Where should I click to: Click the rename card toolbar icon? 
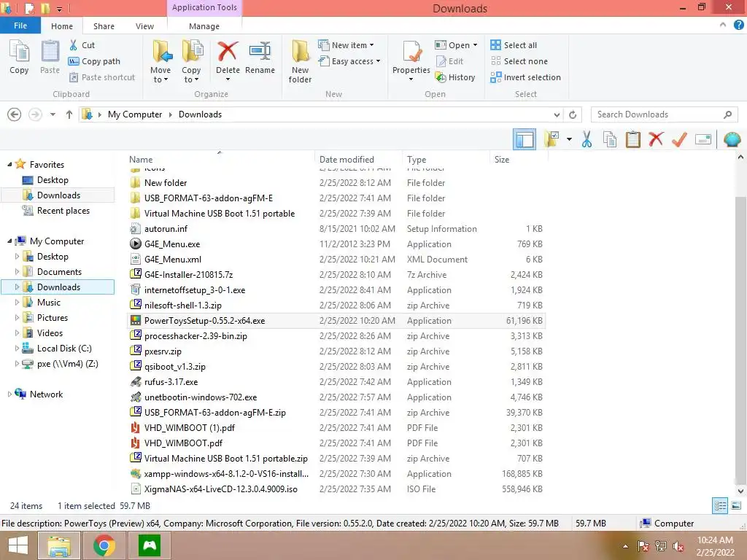click(703, 139)
